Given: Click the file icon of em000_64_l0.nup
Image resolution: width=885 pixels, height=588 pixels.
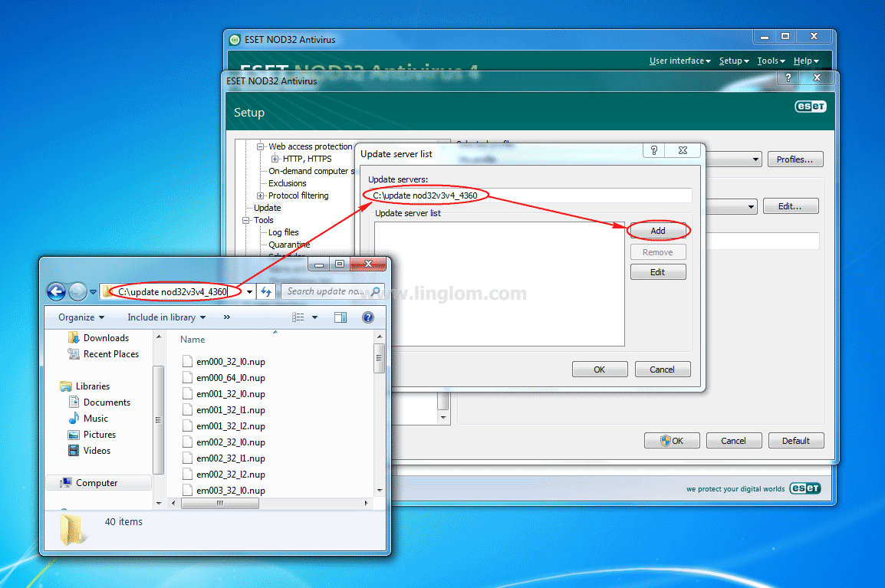Looking at the screenshot, I should (187, 377).
